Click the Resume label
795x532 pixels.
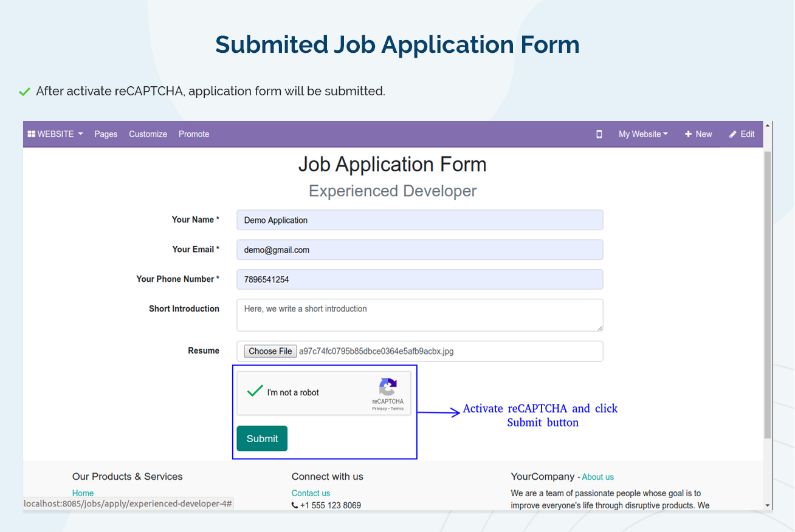(204, 351)
